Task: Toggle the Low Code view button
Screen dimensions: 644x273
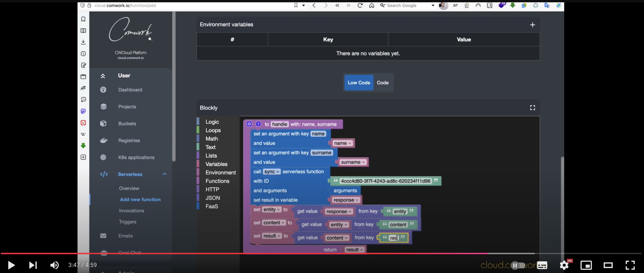Action: click(358, 83)
